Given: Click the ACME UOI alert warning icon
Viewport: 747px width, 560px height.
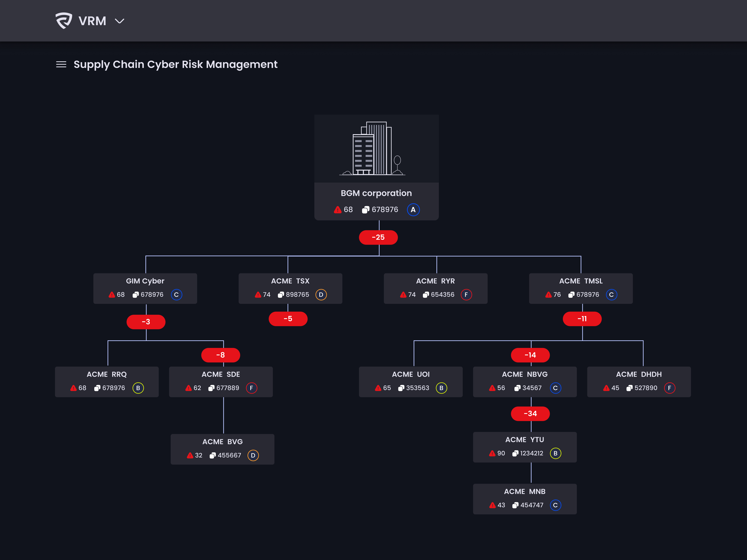Looking at the screenshot, I should (378, 388).
